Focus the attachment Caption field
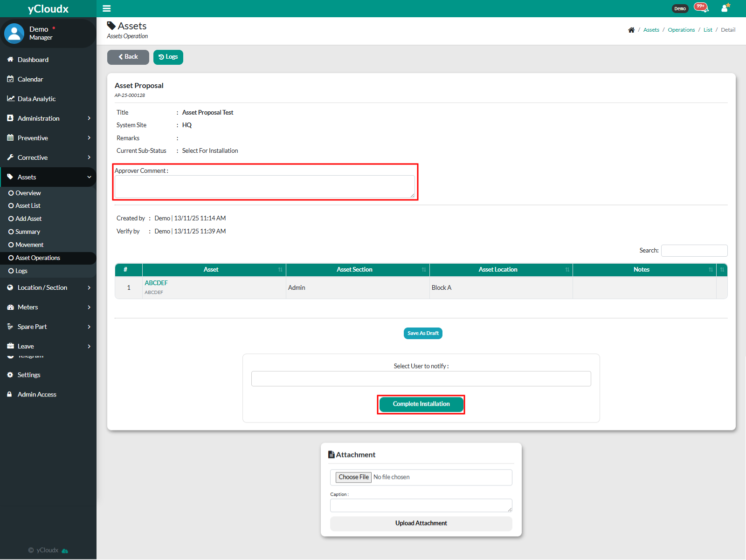Screen dimensions: 746x560 tap(421, 505)
